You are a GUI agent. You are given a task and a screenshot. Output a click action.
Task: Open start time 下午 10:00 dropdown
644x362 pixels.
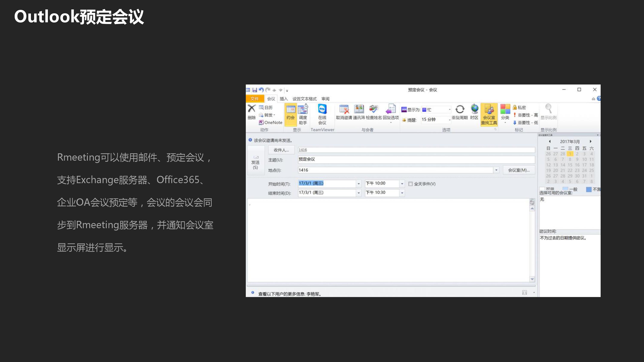402,184
